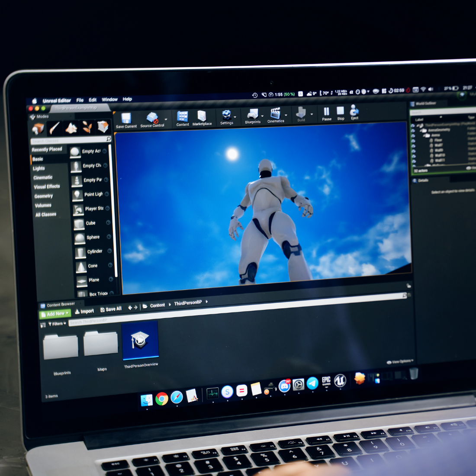Viewport: 476px width, 476px height.
Task: Open the Marketplace from the toolbar
Action: [202, 116]
